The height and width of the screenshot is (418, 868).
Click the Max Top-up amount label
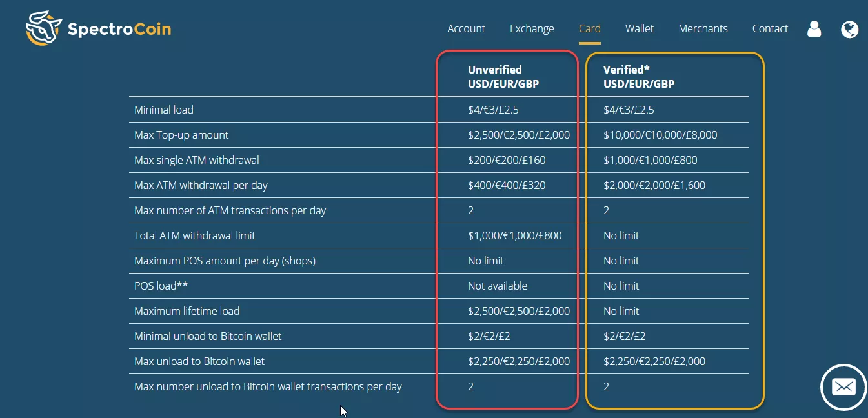tap(181, 135)
